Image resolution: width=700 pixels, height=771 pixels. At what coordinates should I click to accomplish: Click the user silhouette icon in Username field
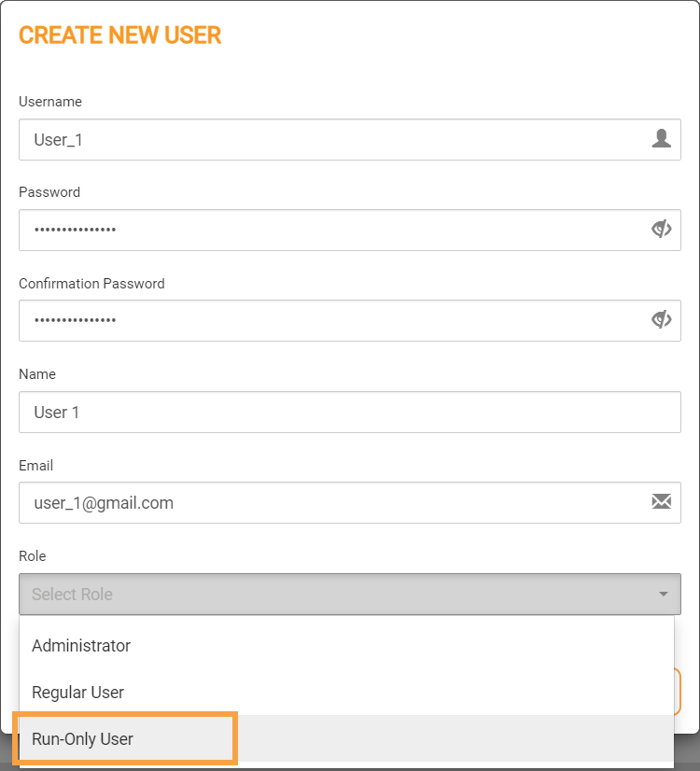661,139
